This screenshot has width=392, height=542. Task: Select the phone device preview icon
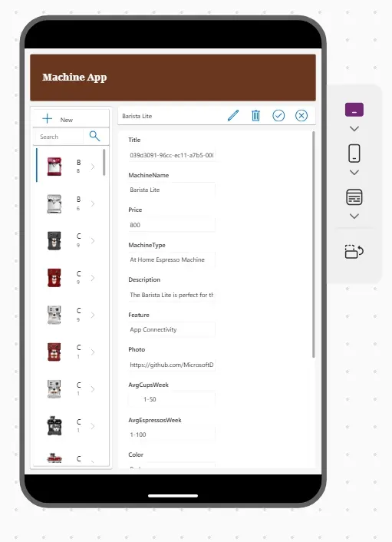point(354,153)
